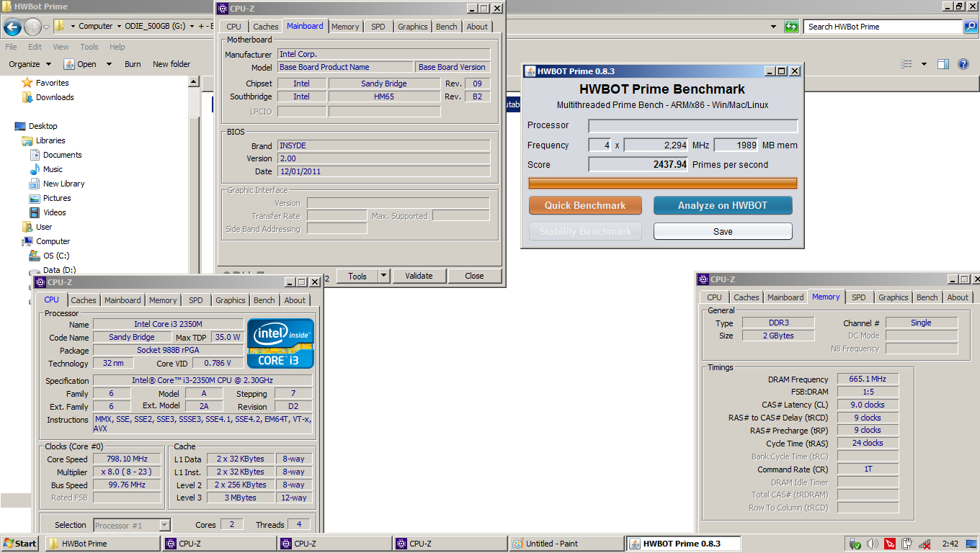This screenshot has height=553, width=980.
Task: Open the Help menu in Explorer
Action: pos(117,47)
